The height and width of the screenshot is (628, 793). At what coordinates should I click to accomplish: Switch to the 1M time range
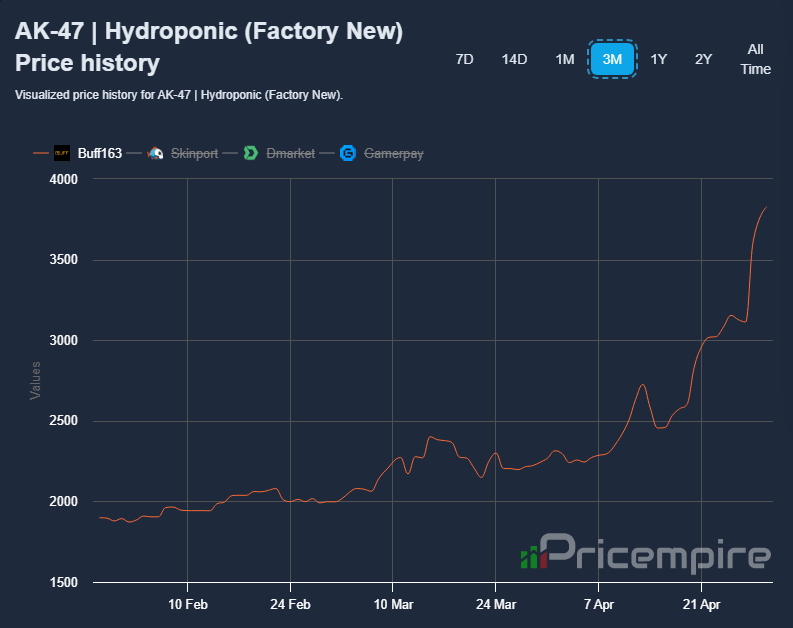click(564, 59)
